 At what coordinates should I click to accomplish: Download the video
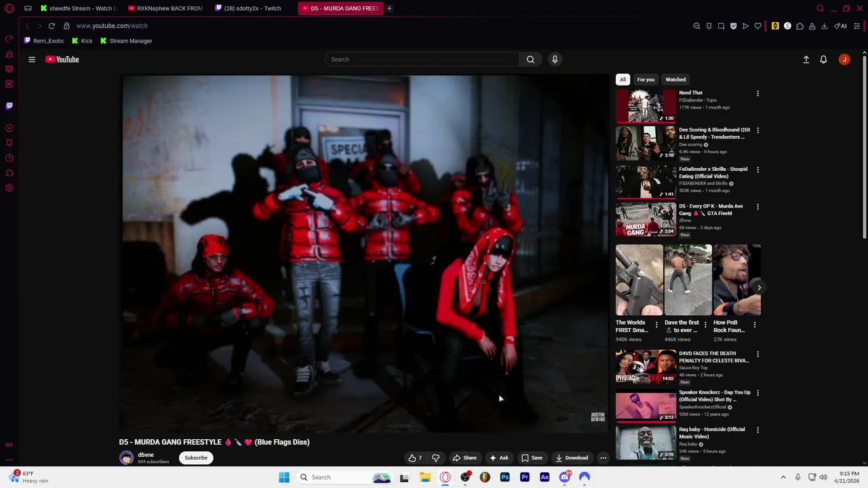point(572,457)
